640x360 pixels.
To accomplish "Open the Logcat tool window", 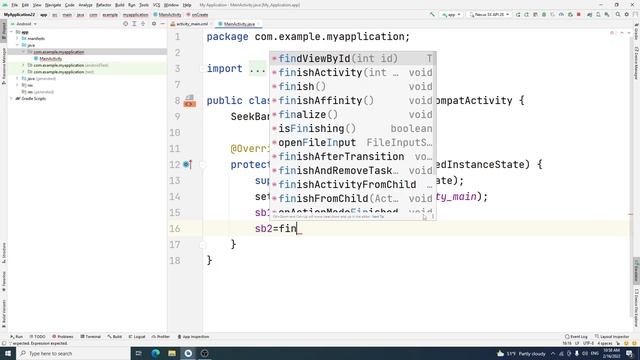I will 137,337.
